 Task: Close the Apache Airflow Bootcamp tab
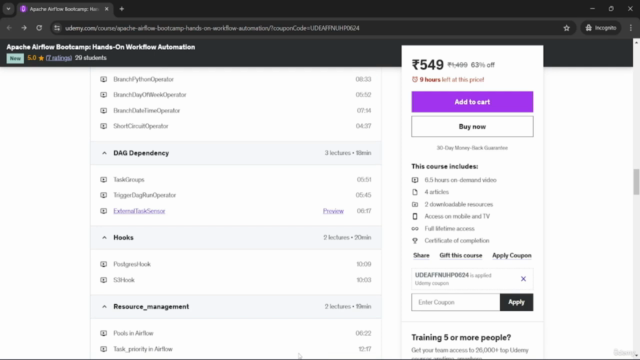coord(107,9)
